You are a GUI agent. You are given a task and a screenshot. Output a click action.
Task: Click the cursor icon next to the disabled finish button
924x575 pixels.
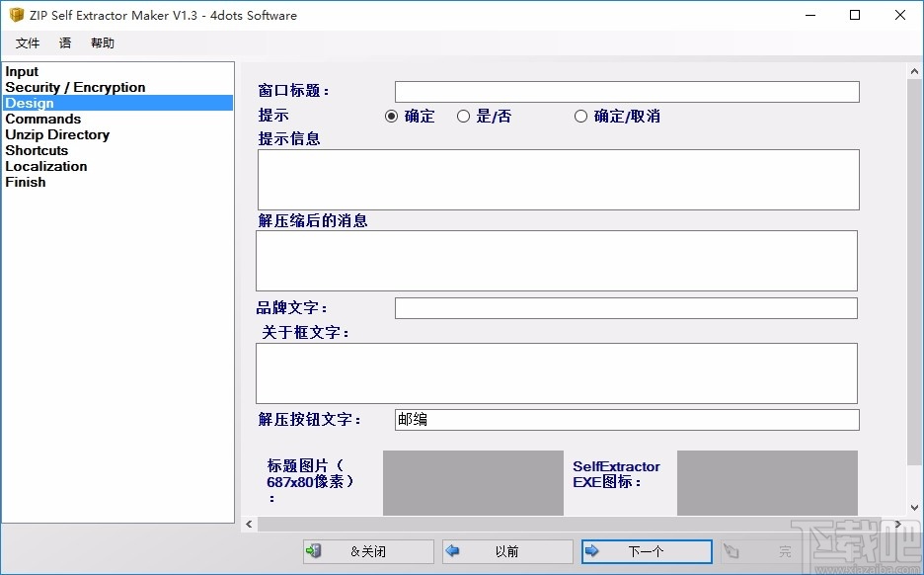[x=730, y=551]
